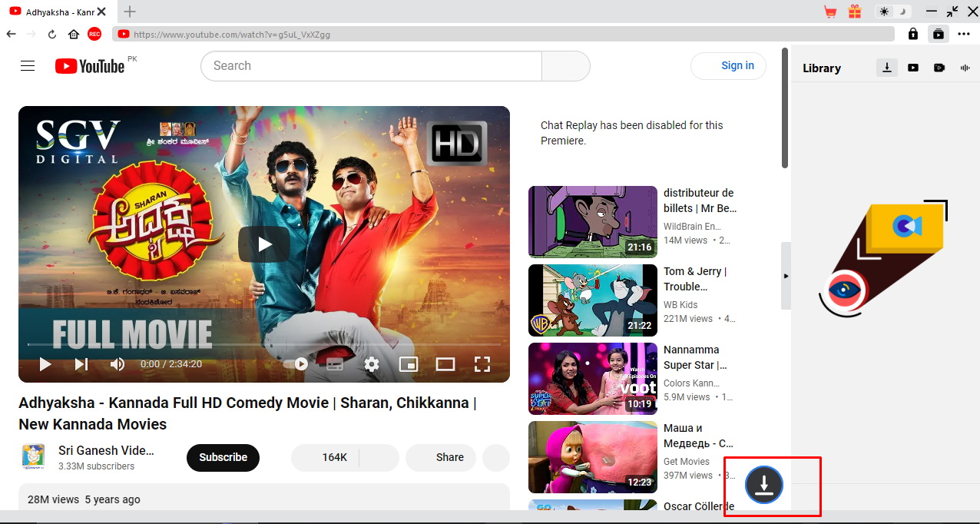The height and width of the screenshot is (524, 980).
Task: Click the page vertical scrollbar
Action: pyautogui.click(x=785, y=108)
